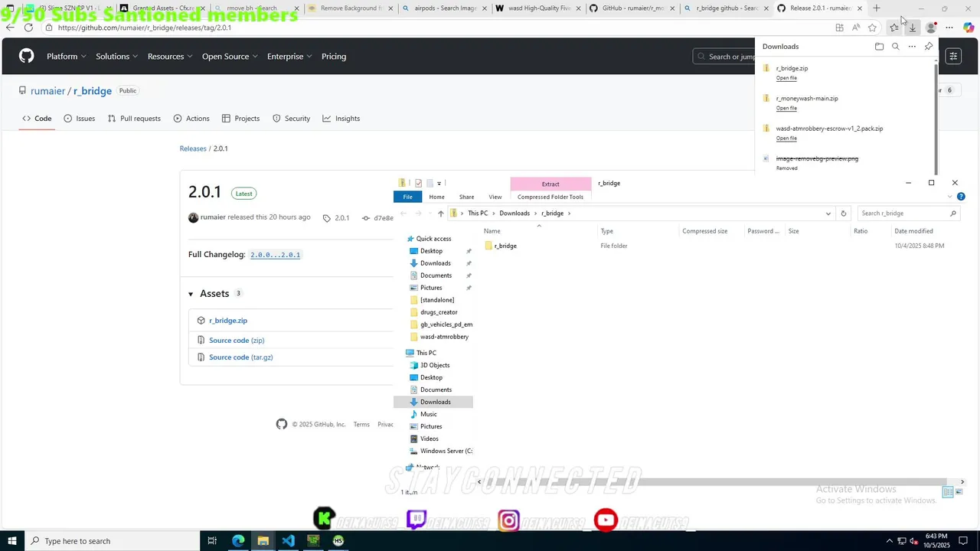Pin the Downloads panel

(x=929, y=47)
